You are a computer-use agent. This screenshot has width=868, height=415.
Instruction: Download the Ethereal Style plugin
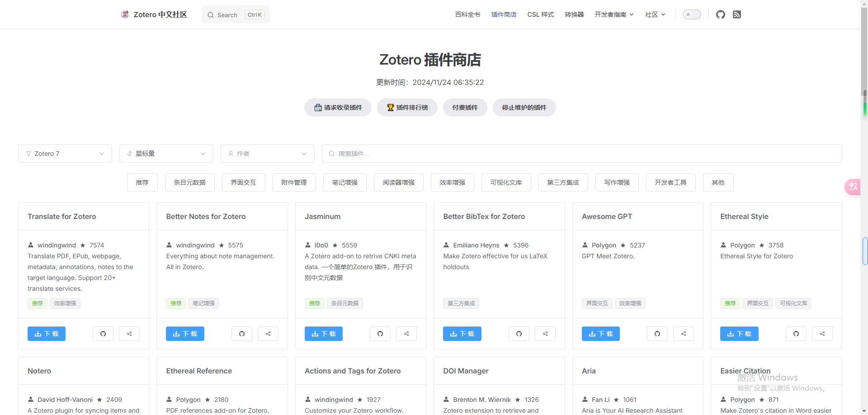coord(739,334)
